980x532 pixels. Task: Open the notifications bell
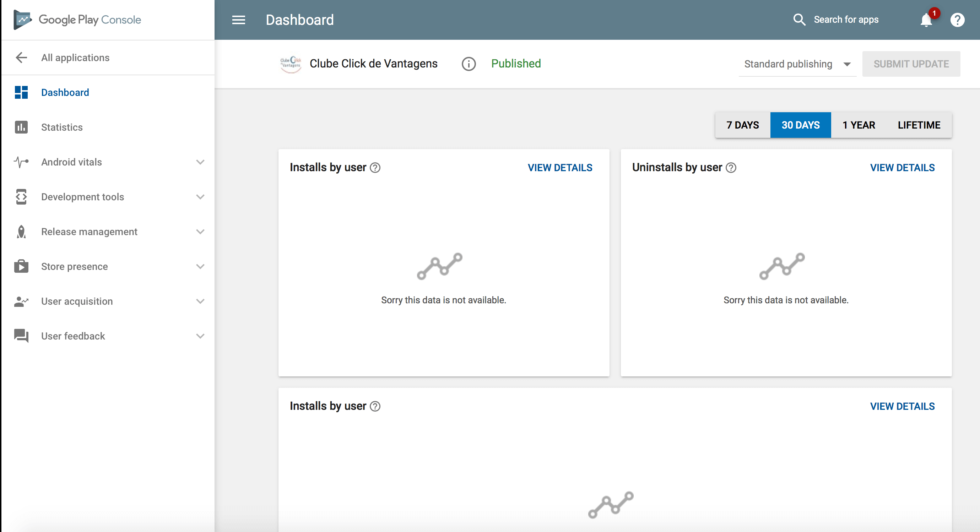926,20
